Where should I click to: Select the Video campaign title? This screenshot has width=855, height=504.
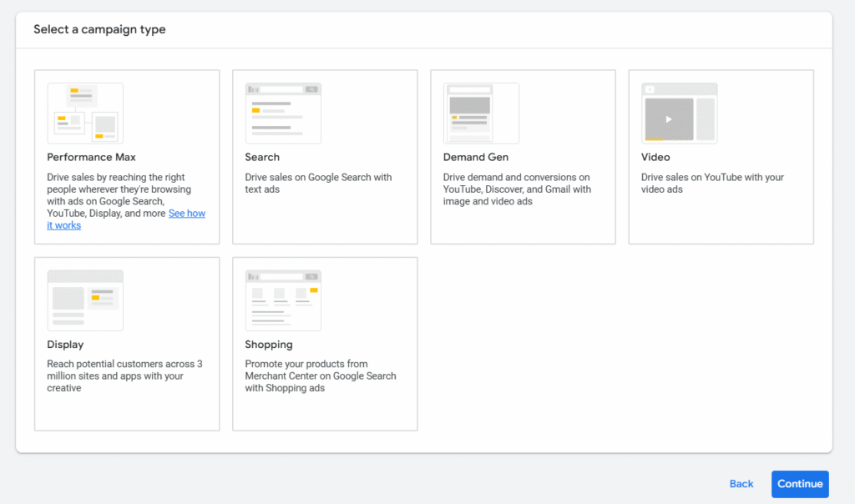coord(655,157)
